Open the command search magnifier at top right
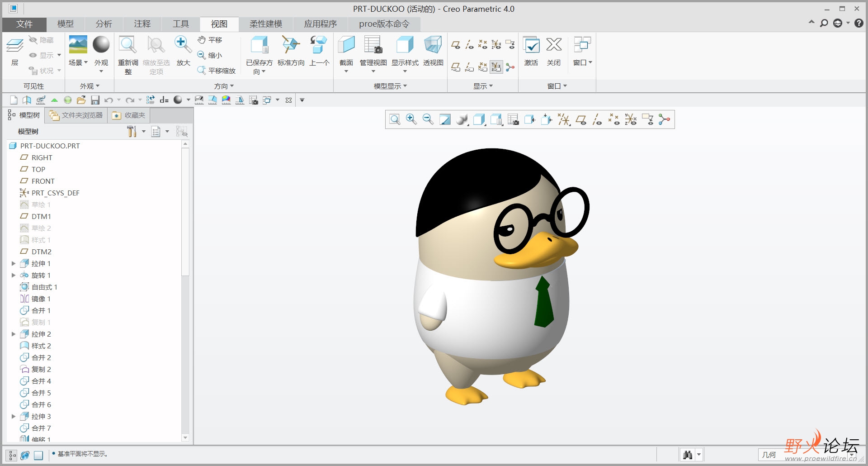The height and width of the screenshot is (466, 868). tap(824, 23)
